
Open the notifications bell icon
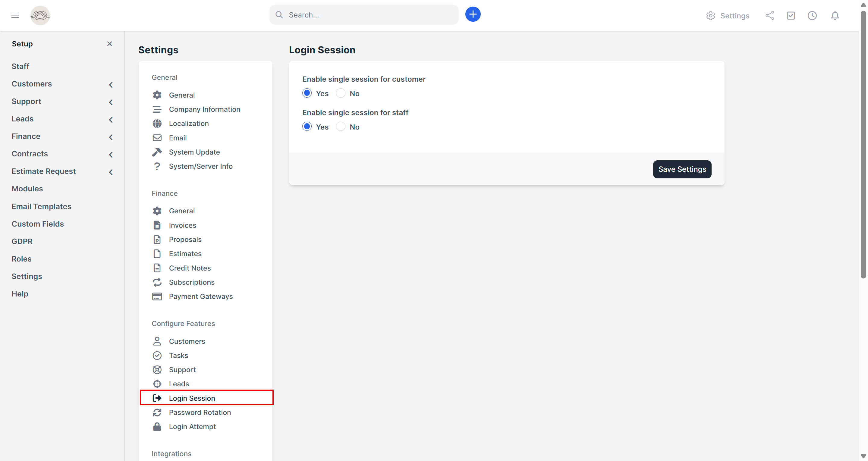[x=835, y=15]
